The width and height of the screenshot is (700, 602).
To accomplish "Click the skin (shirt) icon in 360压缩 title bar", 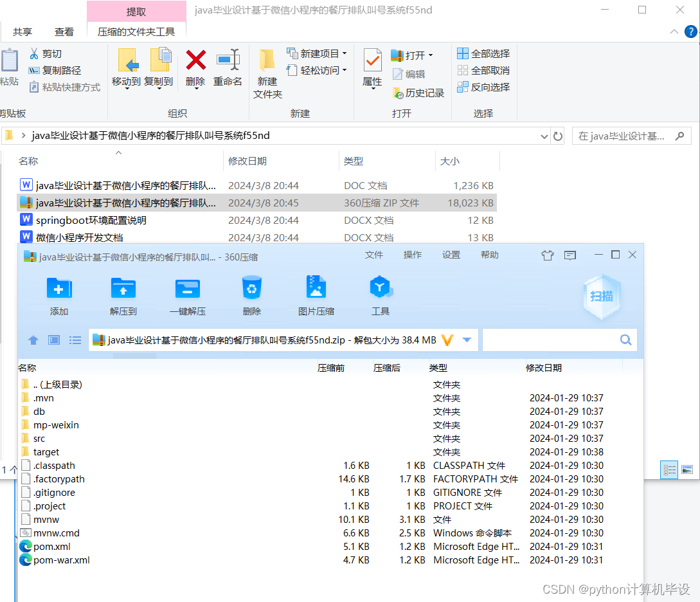I will 547,255.
